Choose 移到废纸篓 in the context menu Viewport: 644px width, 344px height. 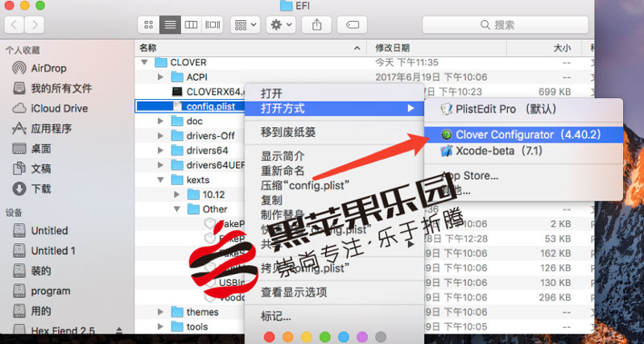[334, 132]
